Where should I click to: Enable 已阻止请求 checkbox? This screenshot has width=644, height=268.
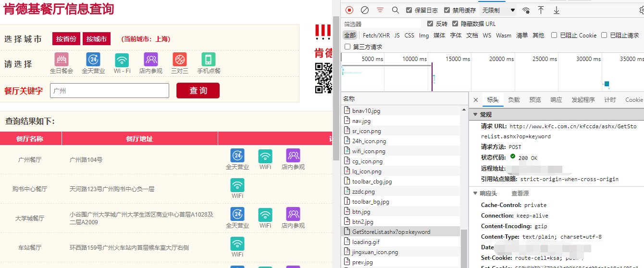(604, 35)
